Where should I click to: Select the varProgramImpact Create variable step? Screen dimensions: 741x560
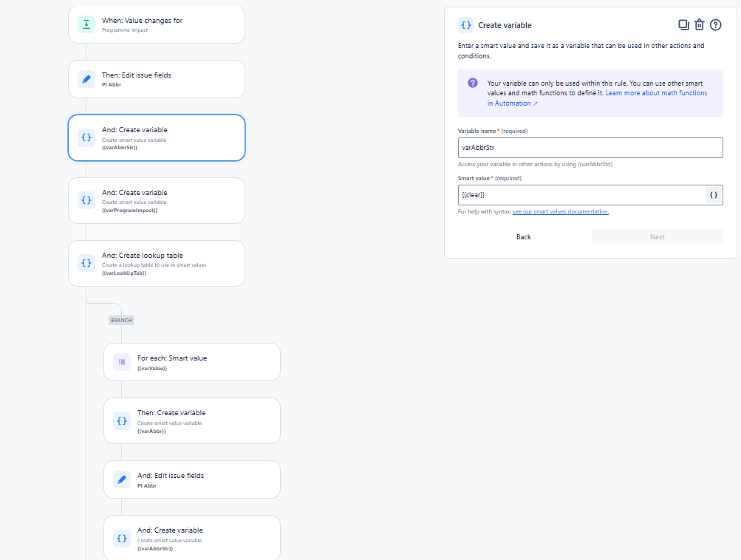[x=157, y=200]
